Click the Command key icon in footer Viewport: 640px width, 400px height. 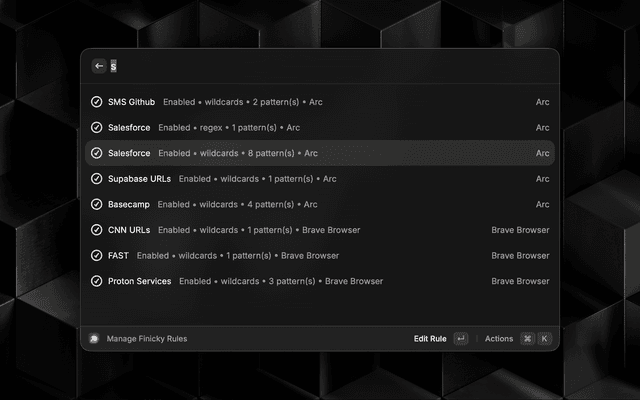(x=527, y=338)
